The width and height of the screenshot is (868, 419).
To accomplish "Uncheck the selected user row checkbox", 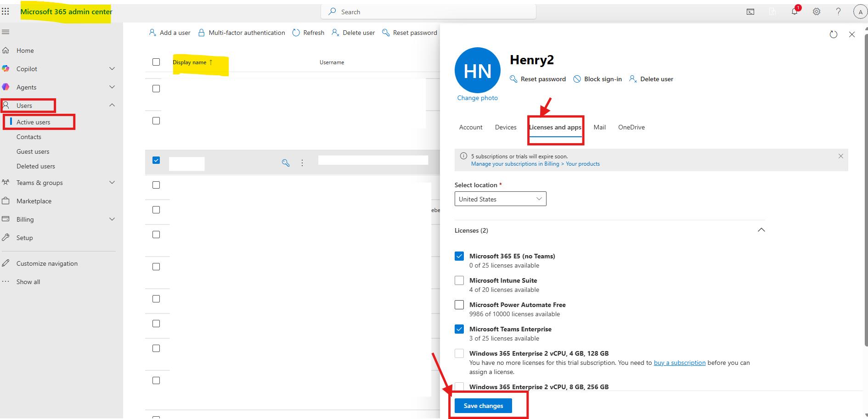I will tap(156, 160).
